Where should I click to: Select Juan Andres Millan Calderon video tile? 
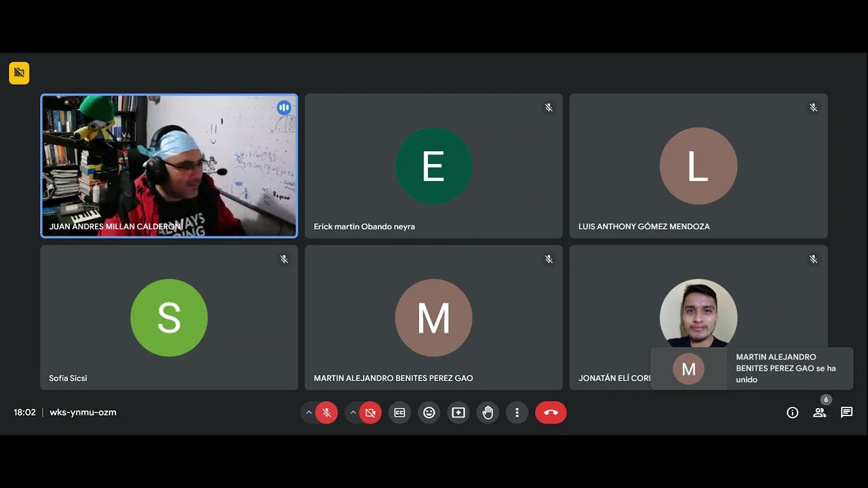tap(169, 166)
